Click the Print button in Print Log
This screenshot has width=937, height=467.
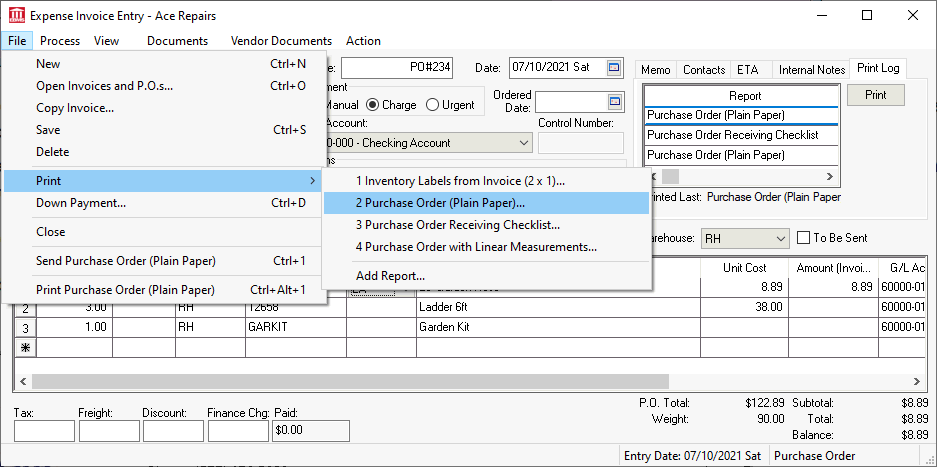[875, 95]
